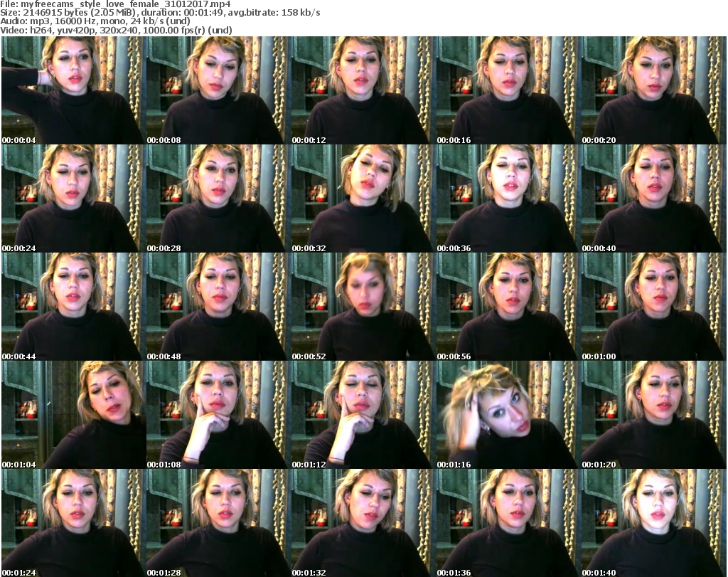Choose the 00:01:28 preview frame
This screenshot has height=577, width=728.
click(218, 523)
